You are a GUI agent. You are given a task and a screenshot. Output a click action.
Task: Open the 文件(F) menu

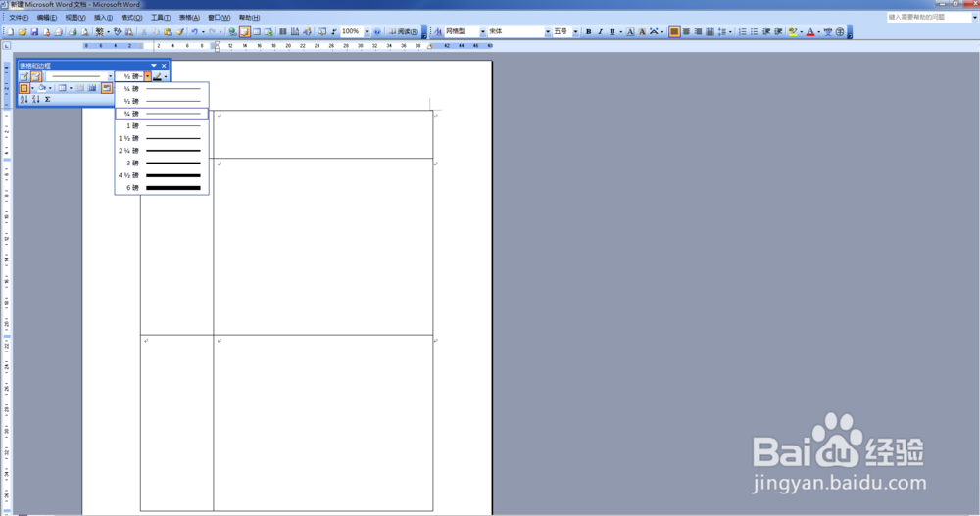click(18, 18)
